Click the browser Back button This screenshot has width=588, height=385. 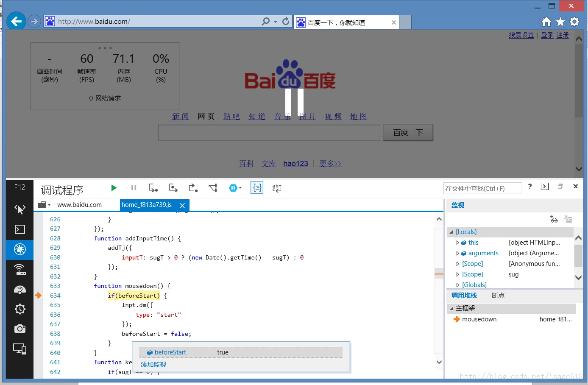click(x=17, y=21)
